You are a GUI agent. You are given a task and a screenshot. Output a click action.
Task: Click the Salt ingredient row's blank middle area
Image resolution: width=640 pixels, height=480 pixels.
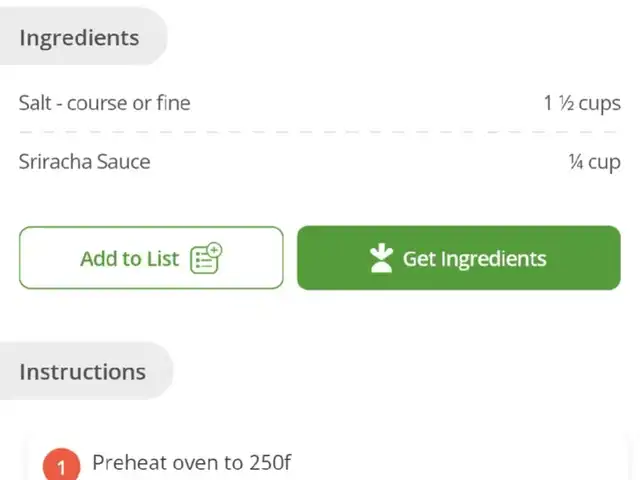click(360, 103)
